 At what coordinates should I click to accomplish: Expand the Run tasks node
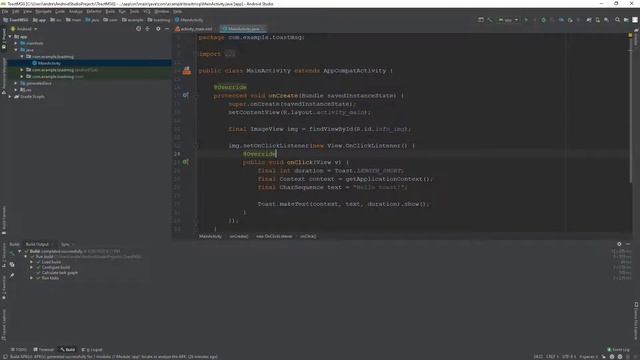pyautogui.click(x=31, y=278)
